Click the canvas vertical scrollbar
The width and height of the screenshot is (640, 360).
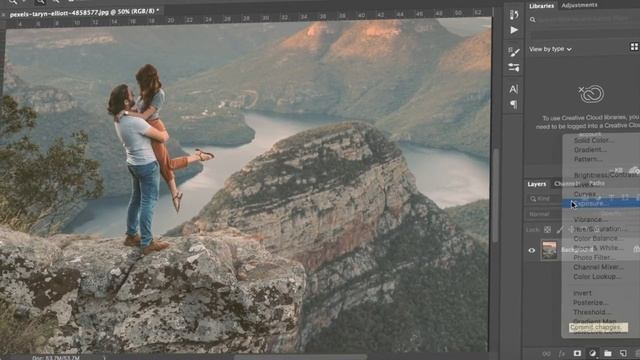(x=495, y=196)
